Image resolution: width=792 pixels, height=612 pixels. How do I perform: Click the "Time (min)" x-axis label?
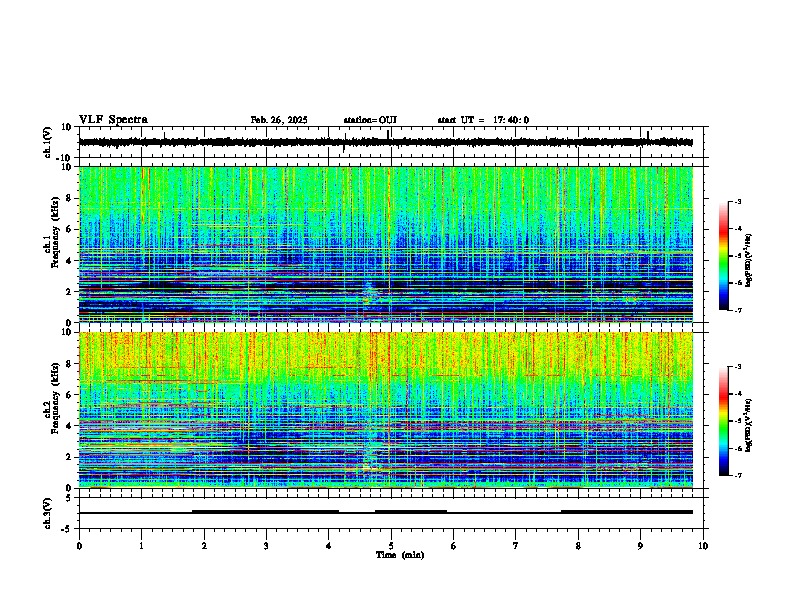click(400, 555)
